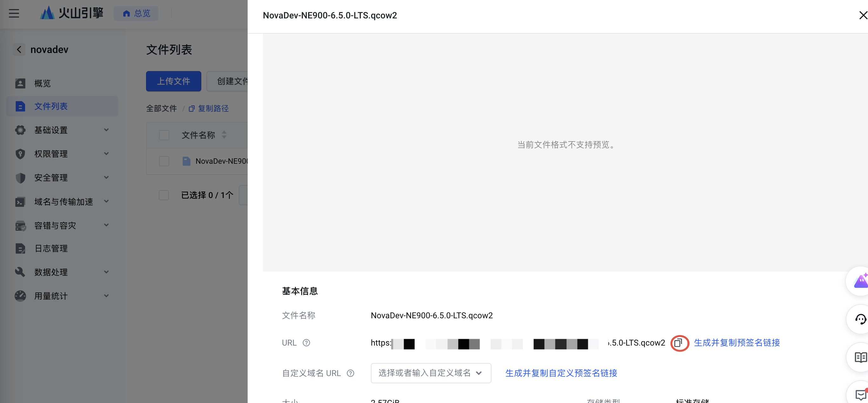Expand the 用量统计 chevron
This screenshot has height=403, width=868.
tap(106, 296)
